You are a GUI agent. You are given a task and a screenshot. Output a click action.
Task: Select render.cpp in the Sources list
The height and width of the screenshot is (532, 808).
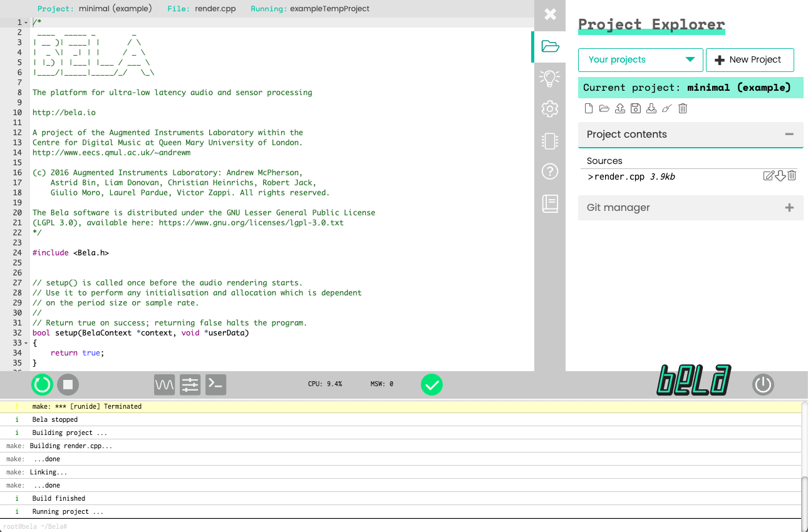[619, 176]
